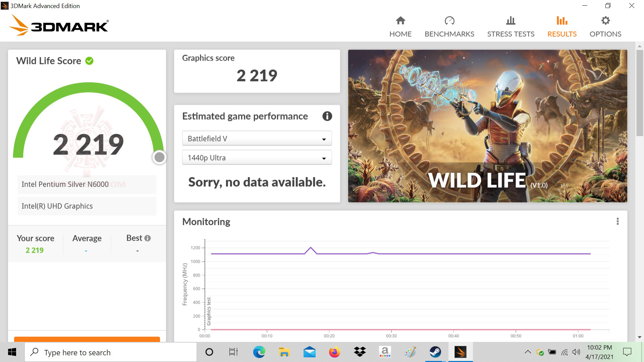Viewport: 644px width, 362px height.
Task: Click the score gauge slider knob
Action: click(159, 157)
